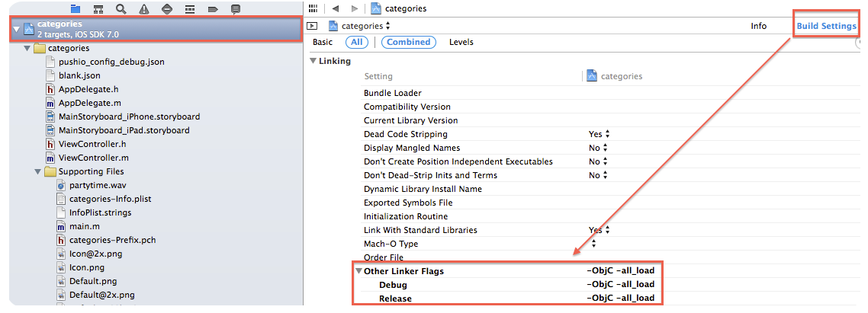Open the Test navigator diamond icon

tap(166, 9)
